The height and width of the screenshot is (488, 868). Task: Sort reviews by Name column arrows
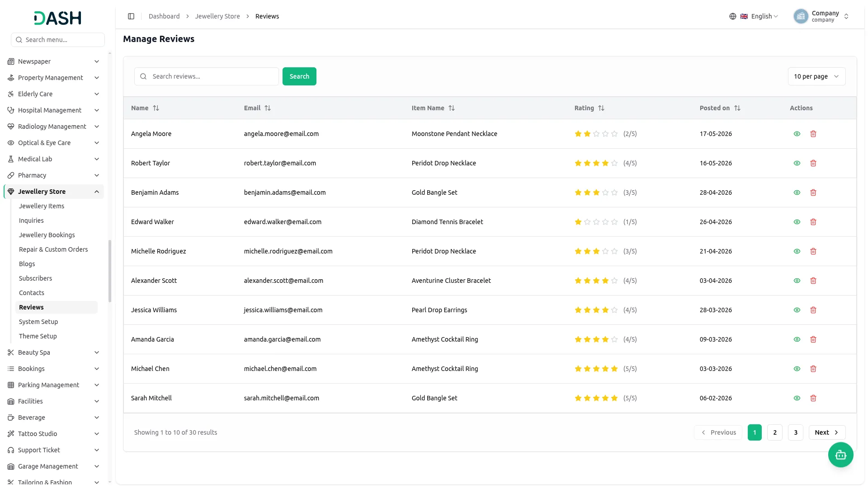tap(156, 108)
